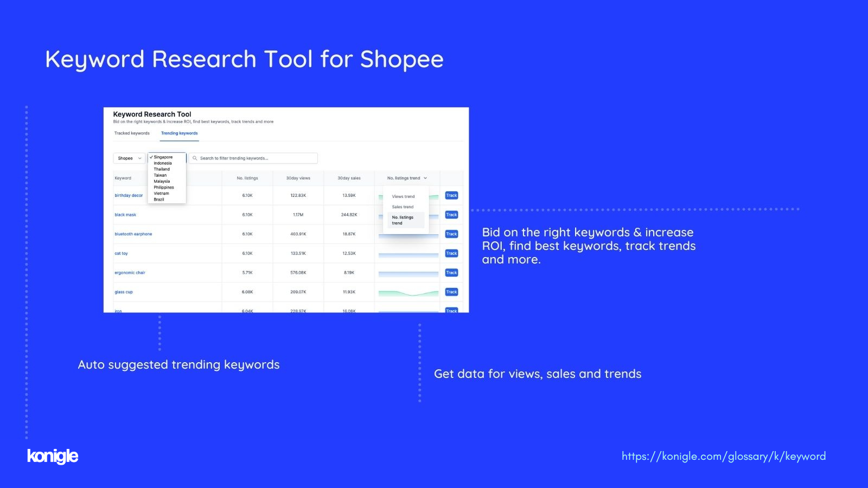The height and width of the screenshot is (488, 868).
Task: Open the ergonomic chair keyword link
Action: 130,273
